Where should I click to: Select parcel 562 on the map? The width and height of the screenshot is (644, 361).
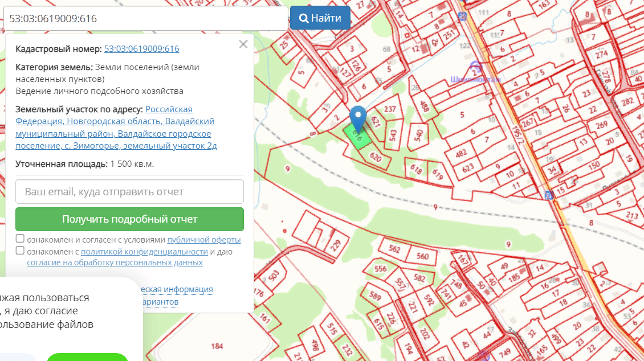click(394, 249)
